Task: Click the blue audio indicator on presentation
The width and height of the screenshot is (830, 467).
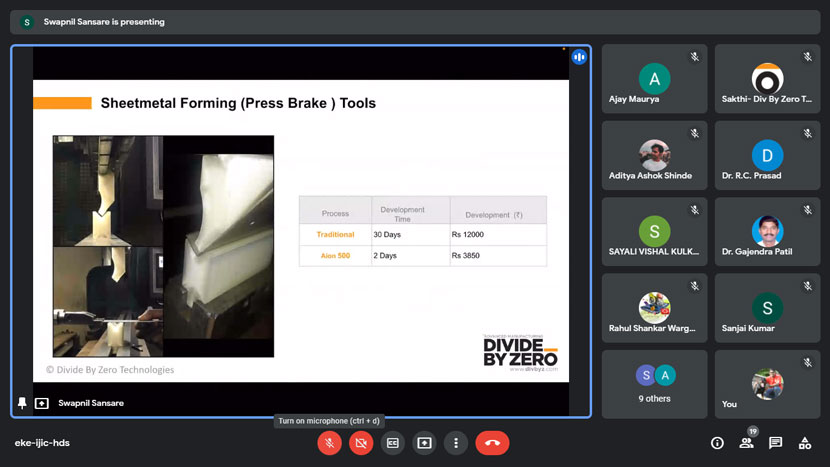Action: 579,57
